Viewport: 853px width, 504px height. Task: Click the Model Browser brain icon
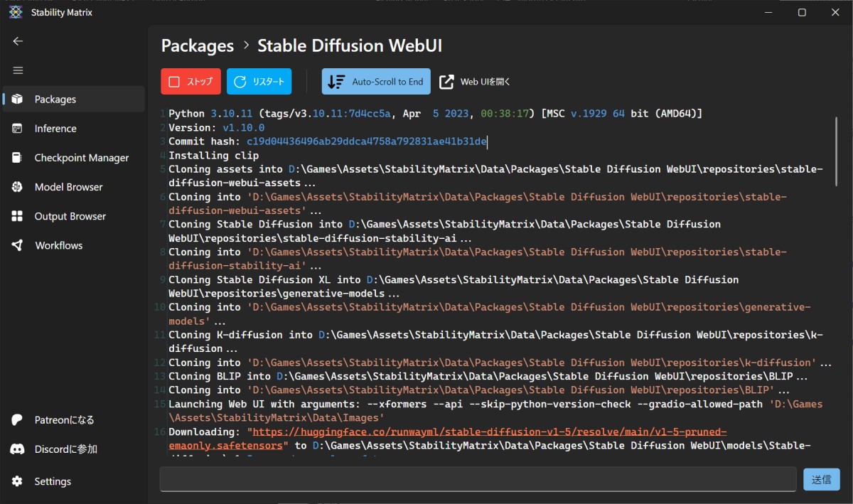[18, 187]
